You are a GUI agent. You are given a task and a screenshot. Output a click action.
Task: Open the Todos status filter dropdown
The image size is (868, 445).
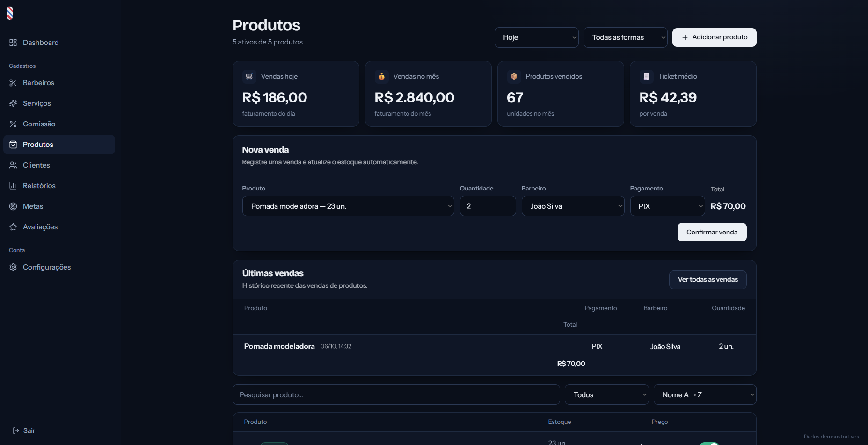click(x=607, y=394)
